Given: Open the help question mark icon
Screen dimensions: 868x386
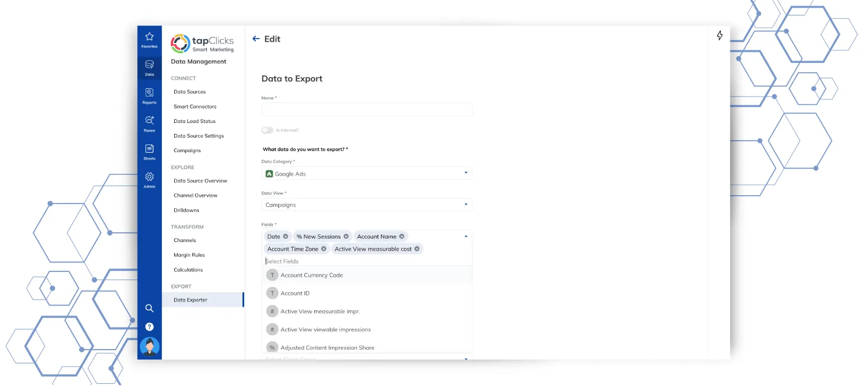Looking at the screenshot, I should coord(149,327).
